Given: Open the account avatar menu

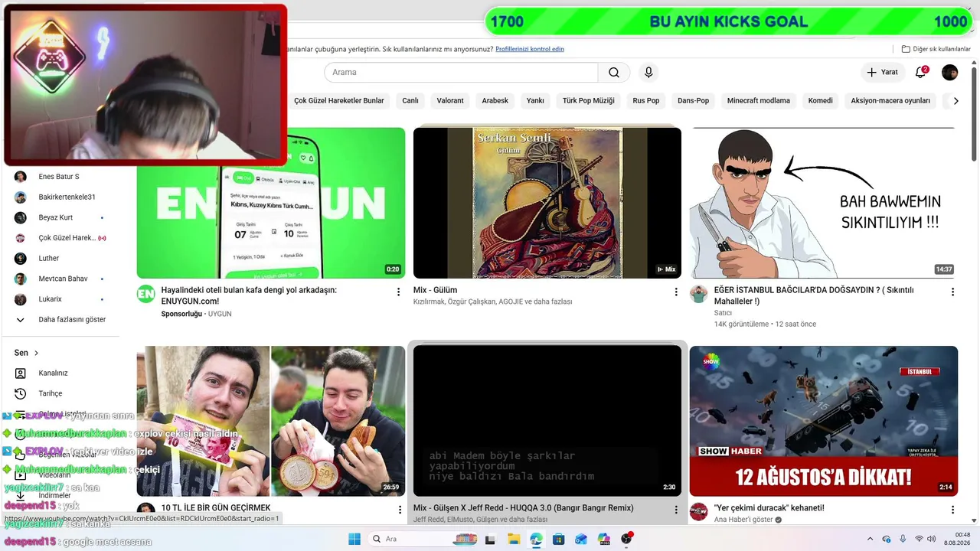Looking at the screenshot, I should pyautogui.click(x=950, y=73).
